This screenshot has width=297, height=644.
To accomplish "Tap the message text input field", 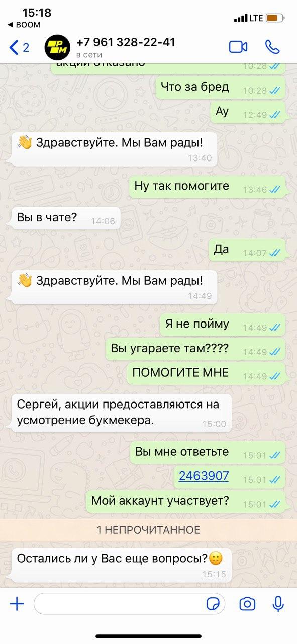I will point(130,604).
